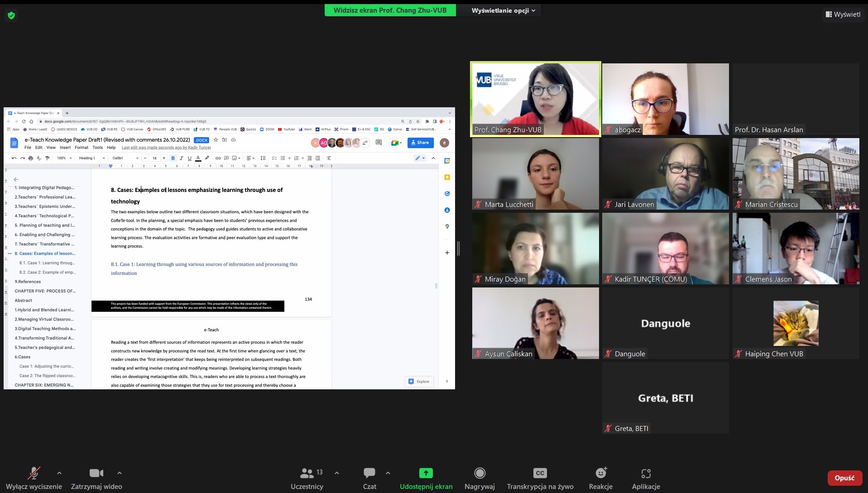The height and width of the screenshot is (493, 868).
Task: Click the blue Share button
Action: coord(420,143)
